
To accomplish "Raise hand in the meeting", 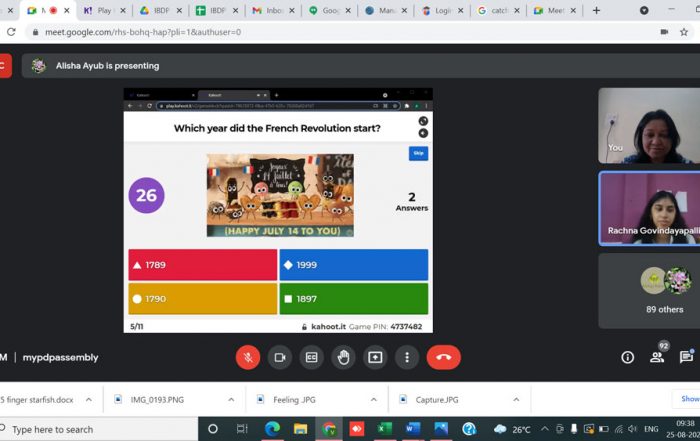I will 343,358.
